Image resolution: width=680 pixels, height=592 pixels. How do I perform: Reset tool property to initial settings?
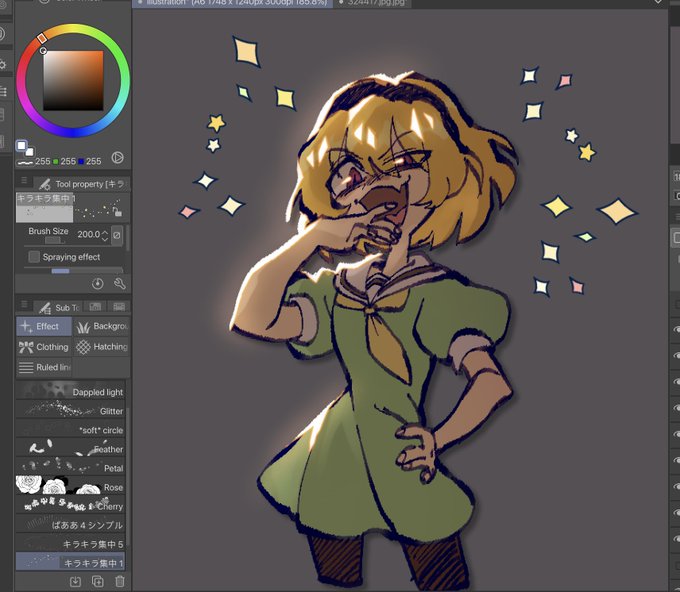98,284
